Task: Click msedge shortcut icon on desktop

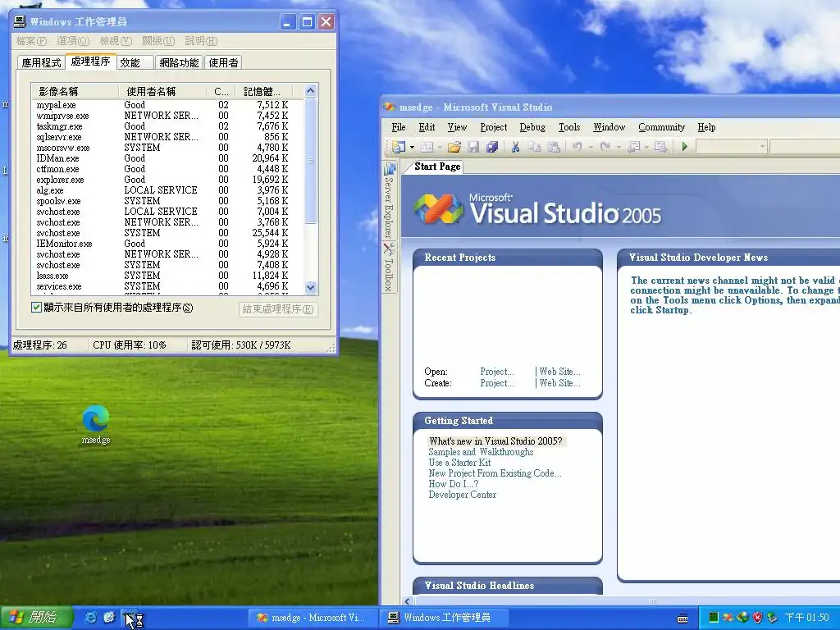Action: point(96,425)
